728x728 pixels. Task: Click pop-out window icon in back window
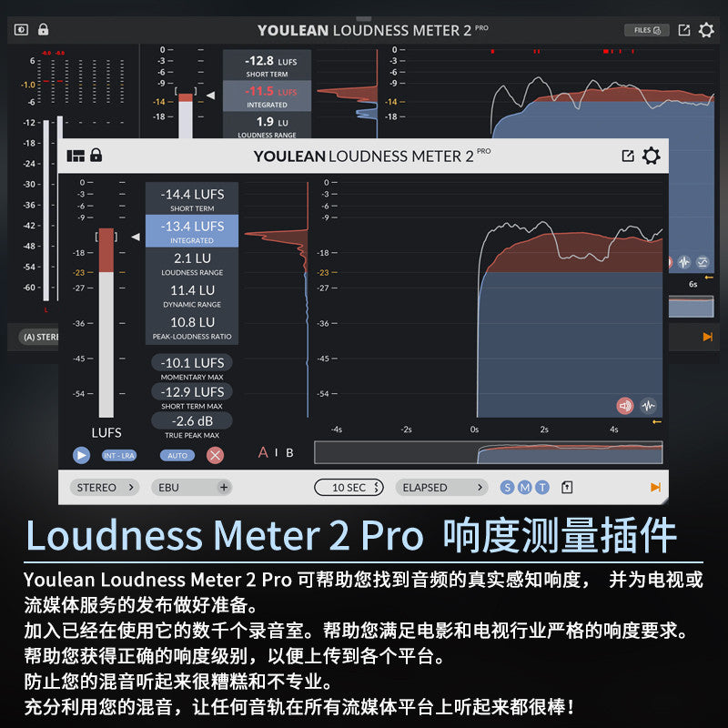(684, 30)
